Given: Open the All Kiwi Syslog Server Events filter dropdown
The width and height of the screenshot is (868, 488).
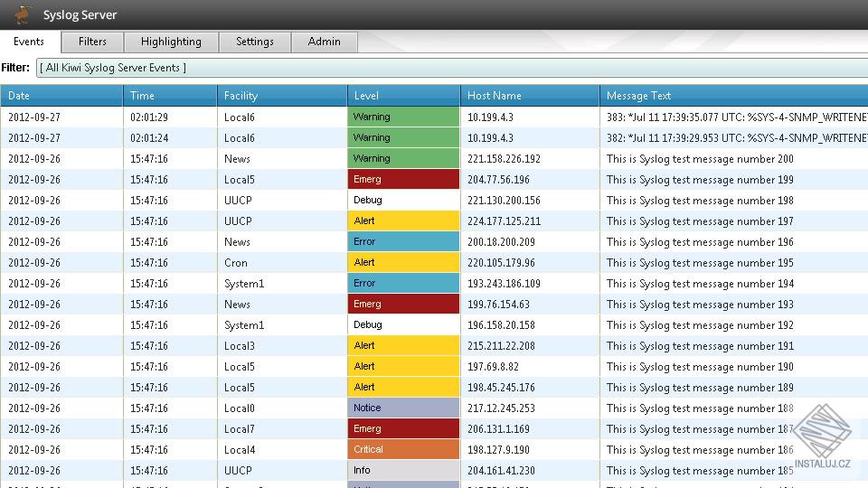Looking at the screenshot, I should [452, 68].
